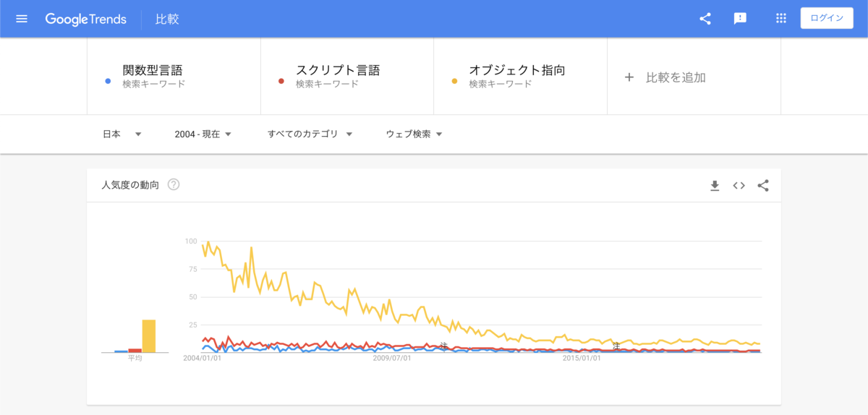Image resolution: width=868 pixels, height=415 pixels.
Task: Click the Google Trends logo
Action: (x=86, y=19)
